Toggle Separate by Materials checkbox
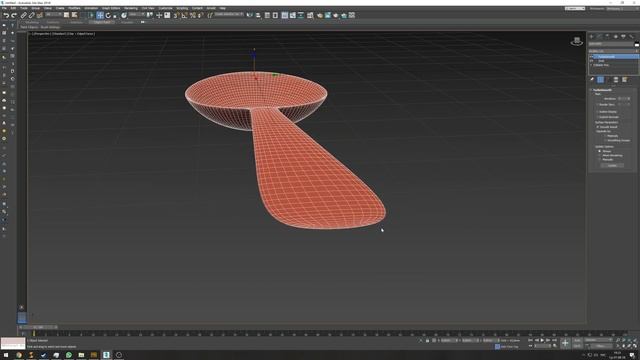Image resolution: width=640 pixels, height=360 pixels. pos(605,136)
